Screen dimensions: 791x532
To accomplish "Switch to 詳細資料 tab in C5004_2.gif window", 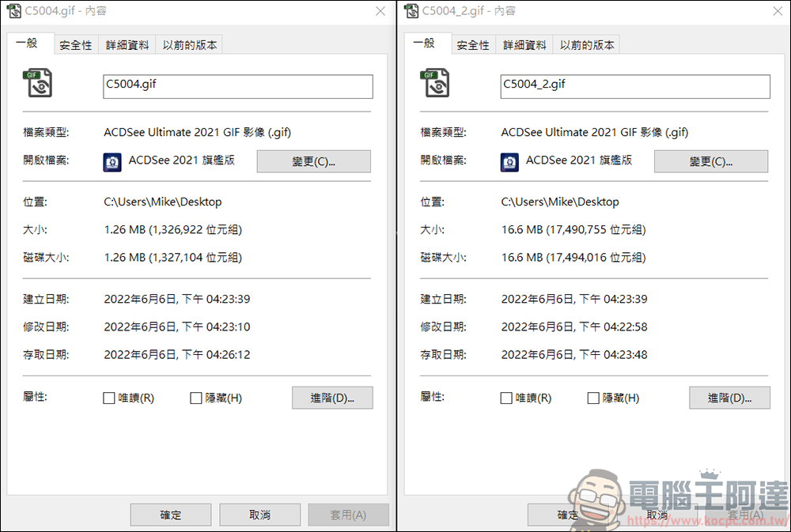I will click(x=524, y=45).
